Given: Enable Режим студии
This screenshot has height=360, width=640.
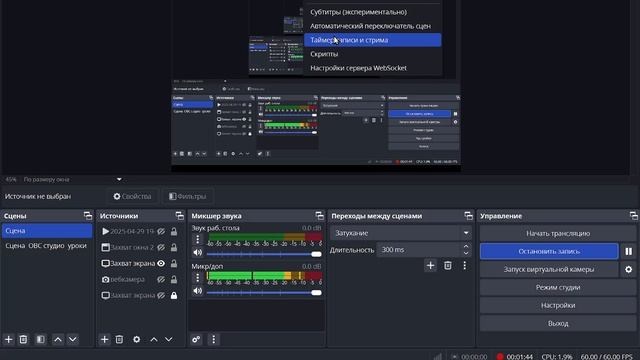Looking at the screenshot, I should pos(558,287).
